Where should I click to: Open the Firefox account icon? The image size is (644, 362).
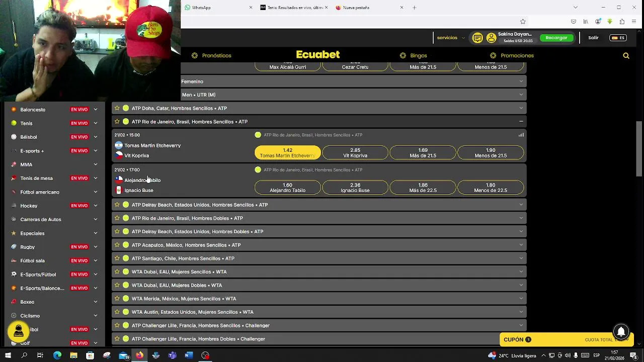pos(598,22)
